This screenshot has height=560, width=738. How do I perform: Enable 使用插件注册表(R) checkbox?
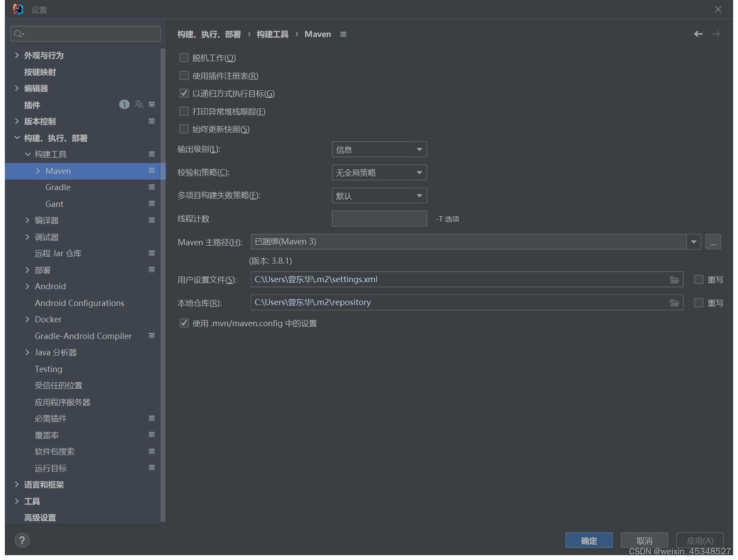tap(184, 76)
